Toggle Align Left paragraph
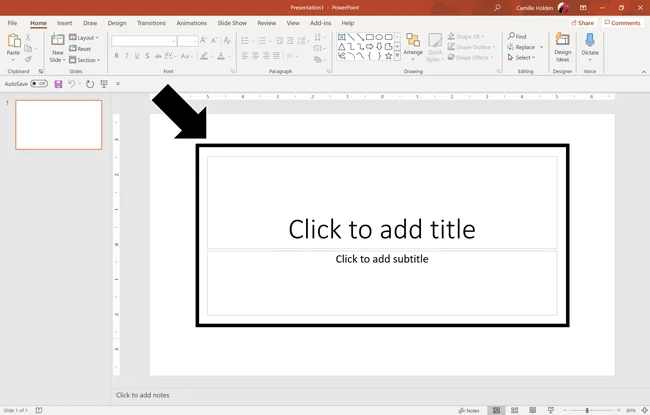 point(245,56)
